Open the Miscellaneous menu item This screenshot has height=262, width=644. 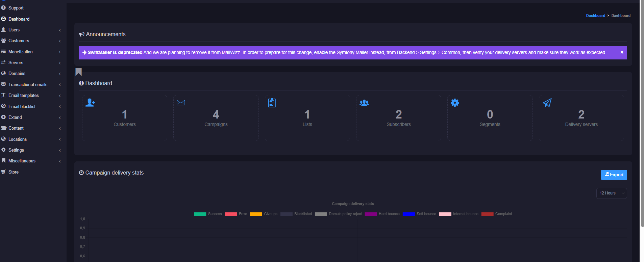32,161
